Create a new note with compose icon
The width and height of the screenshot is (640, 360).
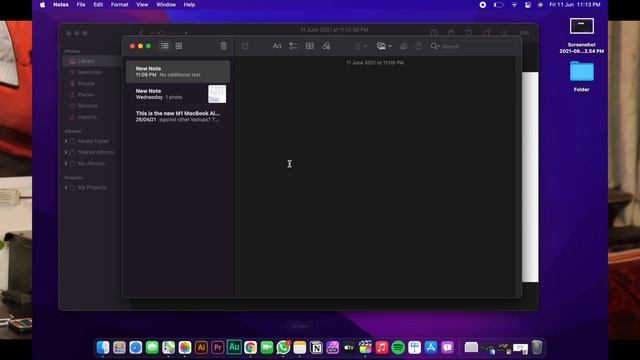(245, 46)
